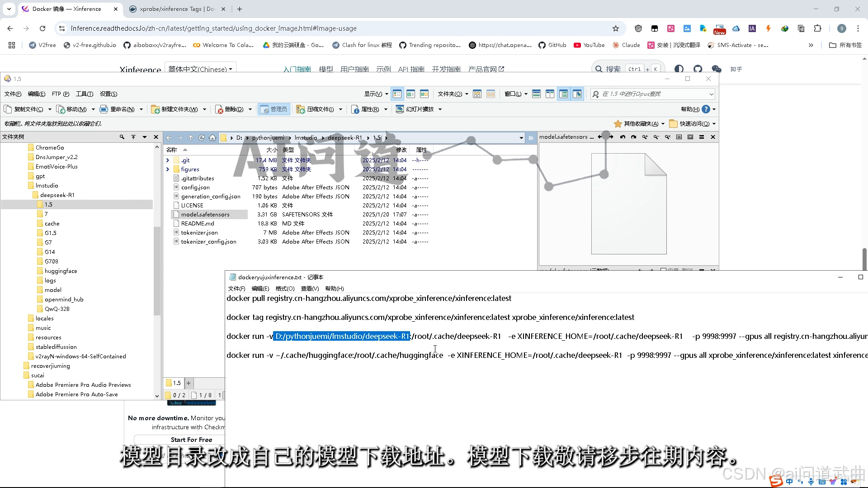Screen dimensions: 868x488
Task: Click the 幻灯片播放 slideshow button
Action: 415,109
